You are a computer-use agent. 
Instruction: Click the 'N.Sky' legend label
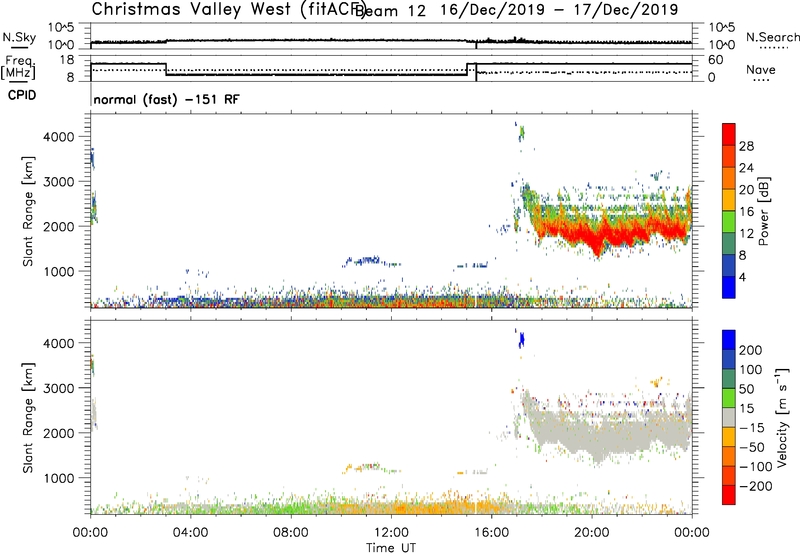[x=19, y=37]
